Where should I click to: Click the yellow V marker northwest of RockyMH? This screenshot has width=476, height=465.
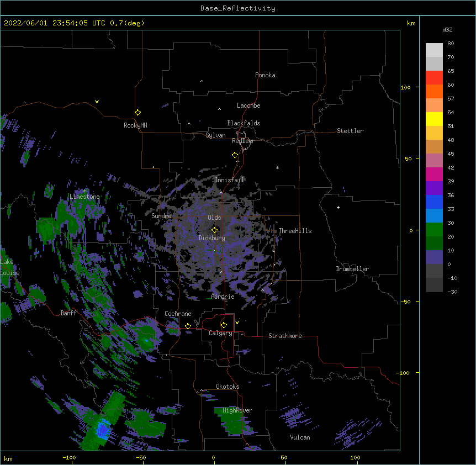pyautogui.click(x=97, y=102)
